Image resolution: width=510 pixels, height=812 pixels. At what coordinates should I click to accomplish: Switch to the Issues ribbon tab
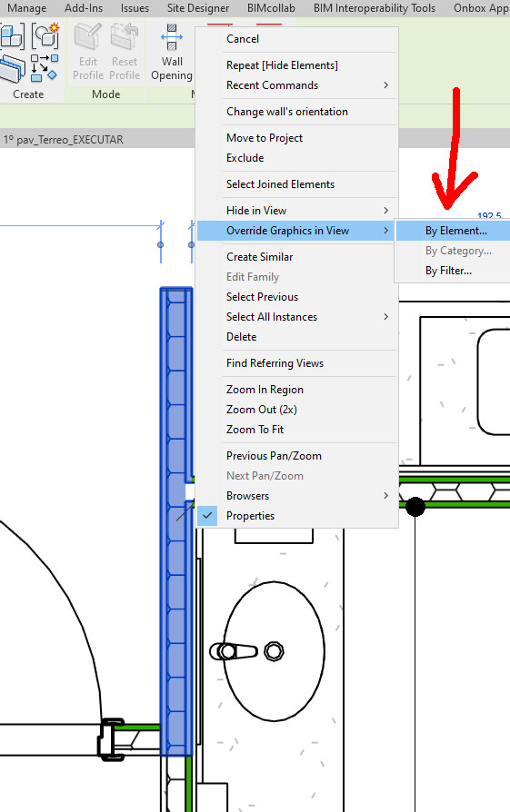(135, 8)
